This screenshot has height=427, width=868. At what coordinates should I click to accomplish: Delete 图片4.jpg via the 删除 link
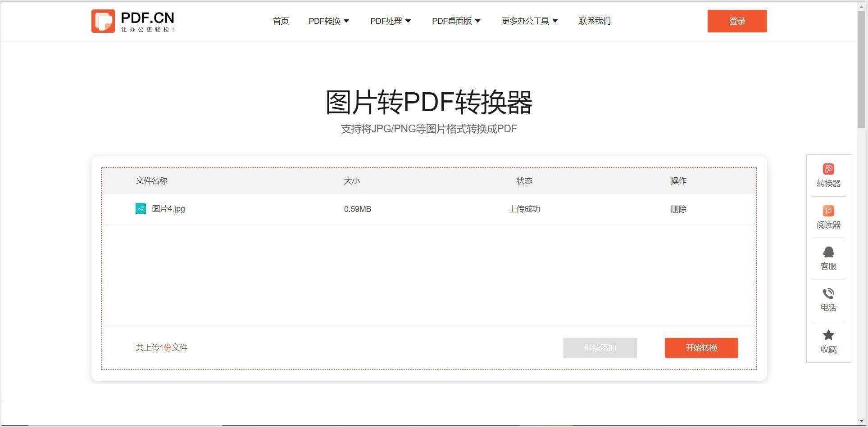(x=679, y=209)
